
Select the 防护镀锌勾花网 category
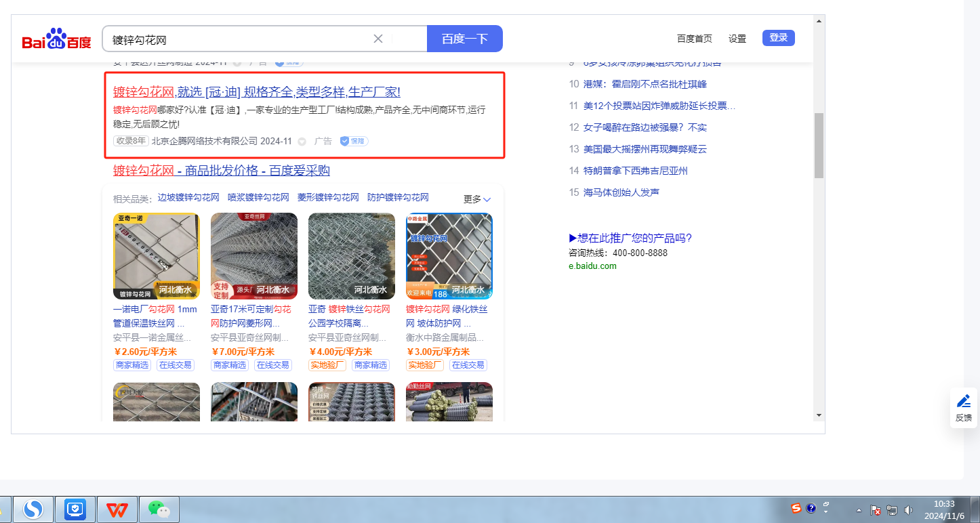(x=398, y=198)
